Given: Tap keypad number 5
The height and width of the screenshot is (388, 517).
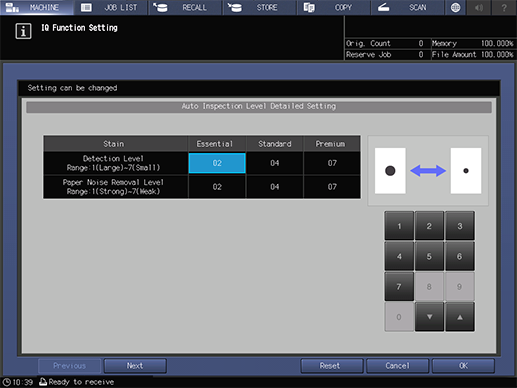Looking at the screenshot, I should click(x=429, y=256).
